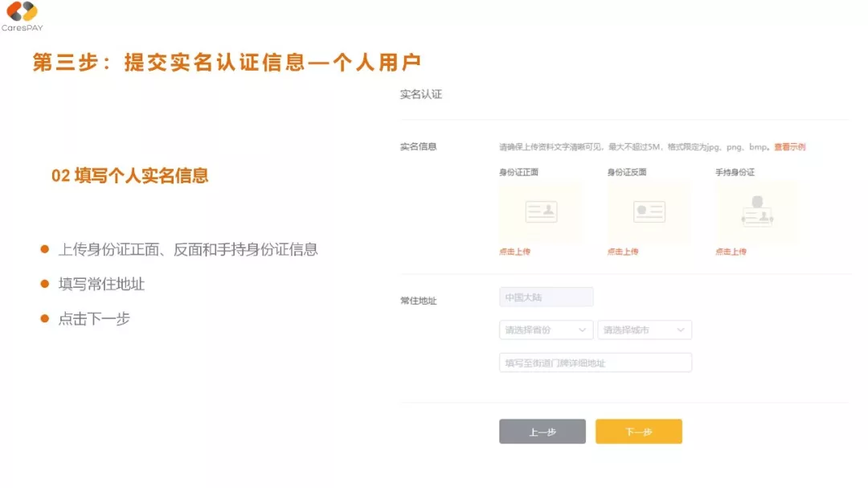Click the ID card back upload placeholder icon
Screen dimensions: 868x488
pos(649,211)
